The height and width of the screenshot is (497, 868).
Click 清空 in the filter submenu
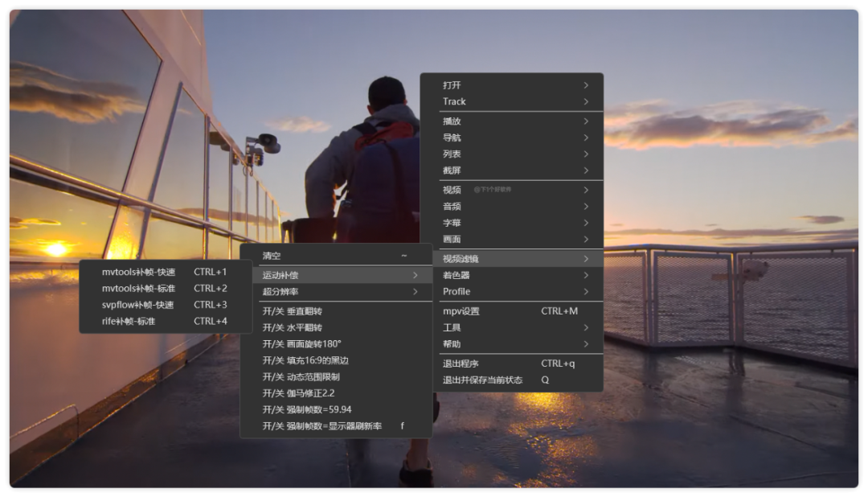point(336,256)
